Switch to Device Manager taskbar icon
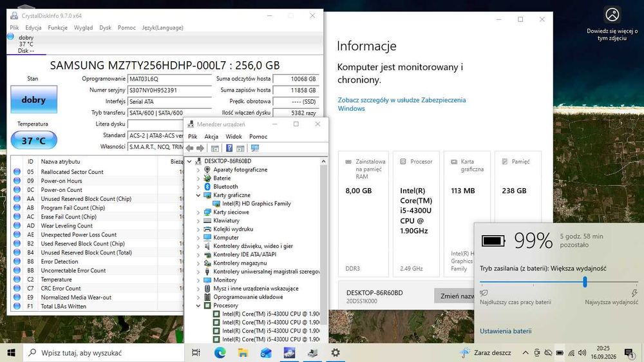This screenshot has height=362, width=644. pyautogui.click(x=312, y=352)
